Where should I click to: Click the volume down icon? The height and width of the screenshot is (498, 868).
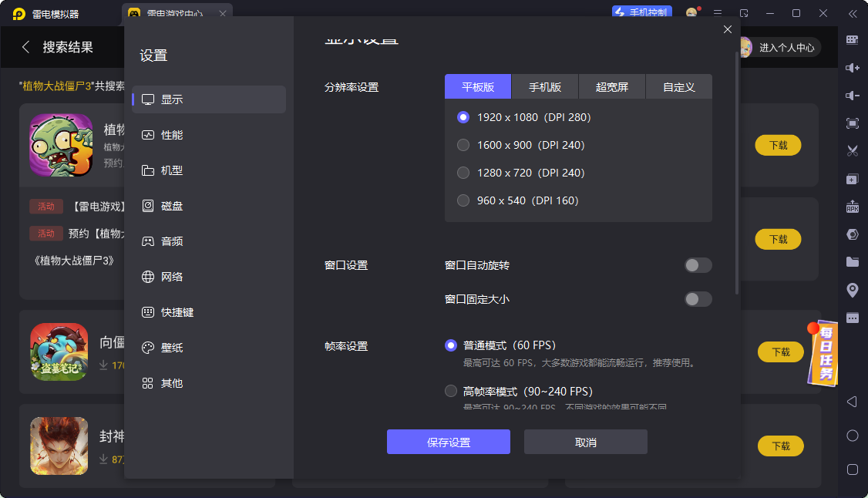click(x=852, y=96)
